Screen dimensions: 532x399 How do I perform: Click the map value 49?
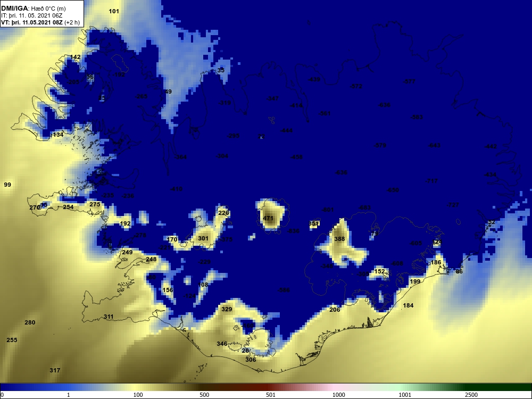[x=168, y=92]
